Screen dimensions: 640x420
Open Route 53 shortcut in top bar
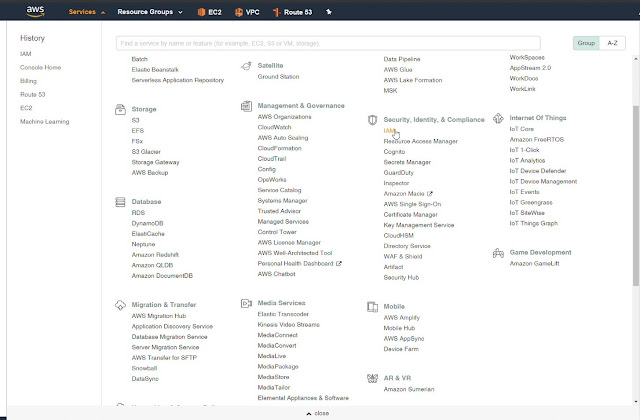(292, 12)
